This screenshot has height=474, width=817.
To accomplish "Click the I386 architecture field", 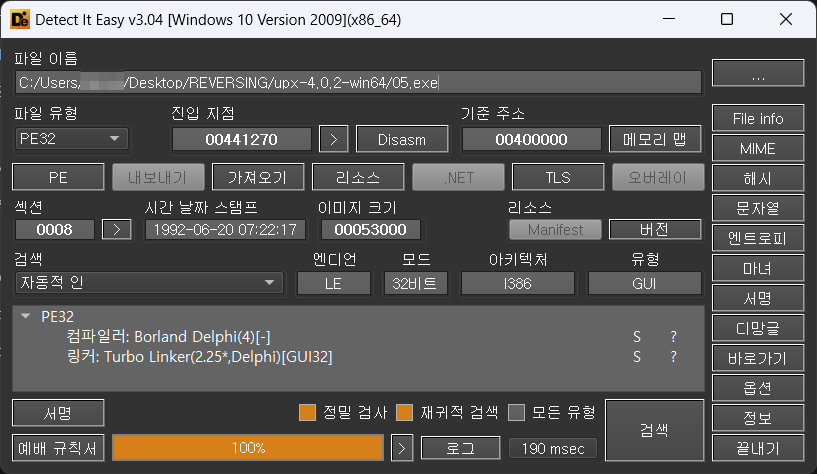I will click(517, 284).
